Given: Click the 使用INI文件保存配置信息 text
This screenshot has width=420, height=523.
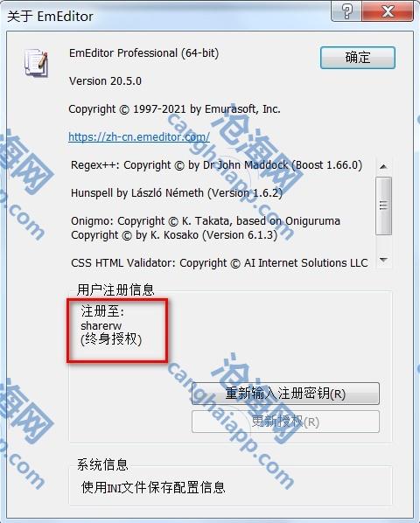Looking at the screenshot, I should 153,488.
